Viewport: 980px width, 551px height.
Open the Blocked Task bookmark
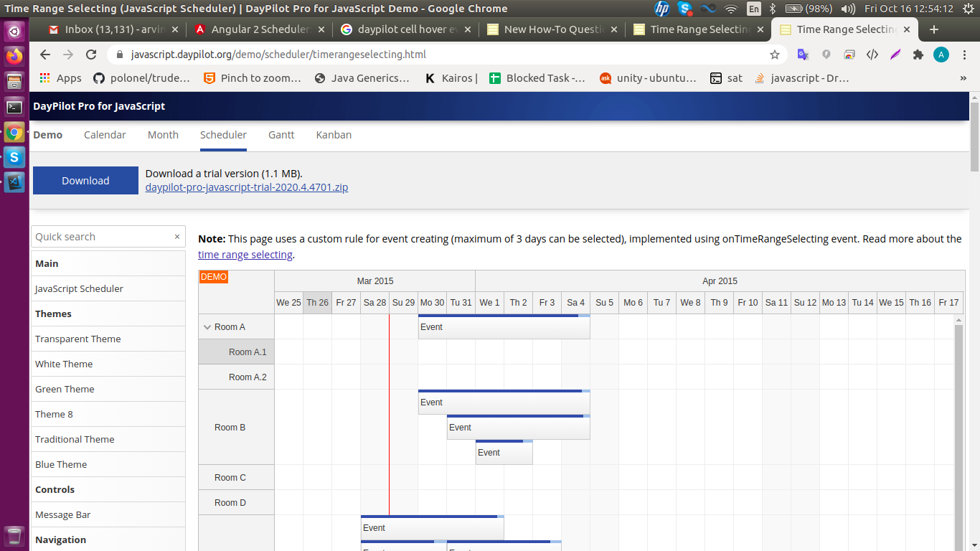[x=537, y=78]
